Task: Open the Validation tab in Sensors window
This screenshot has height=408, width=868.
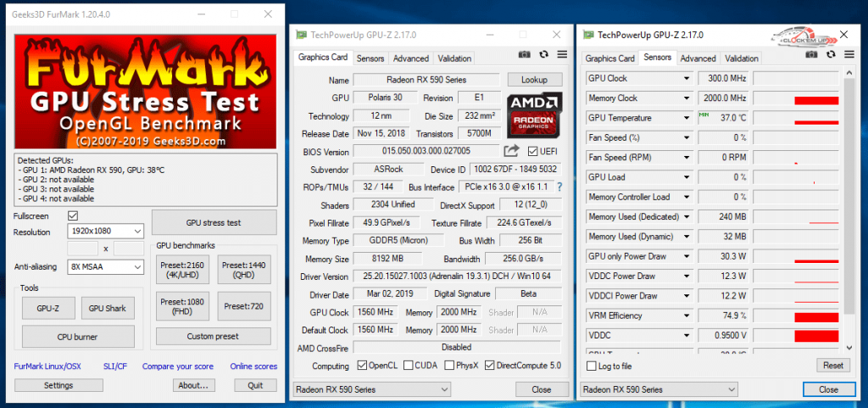Action: (x=741, y=59)
